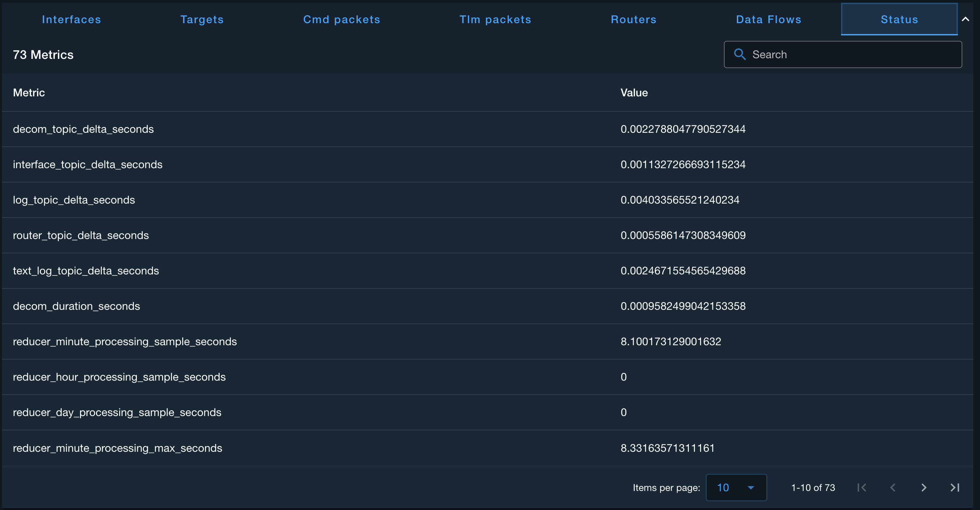The height and width of the screenshot is (510, 980).
Task: Select the Status tab
Action: 899,19
